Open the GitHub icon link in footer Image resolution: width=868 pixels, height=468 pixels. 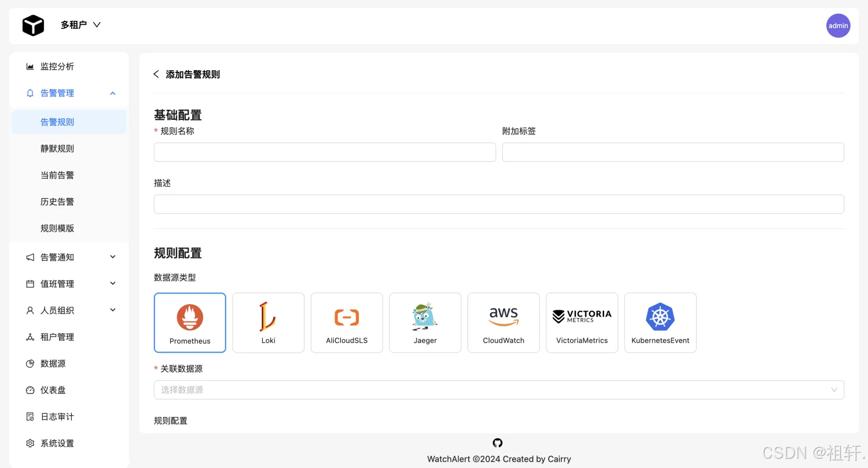click(x=498, y=443)
